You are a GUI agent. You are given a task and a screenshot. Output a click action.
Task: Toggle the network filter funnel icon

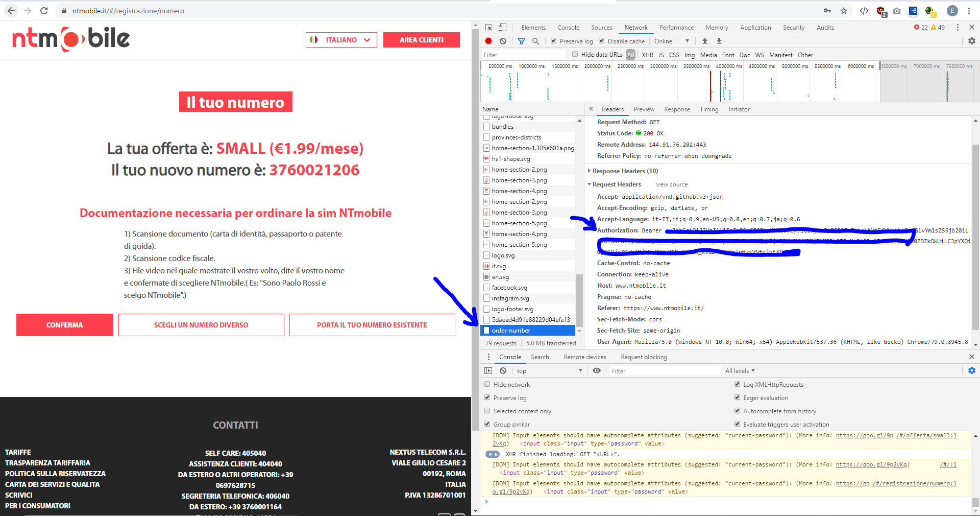point(521,41)
